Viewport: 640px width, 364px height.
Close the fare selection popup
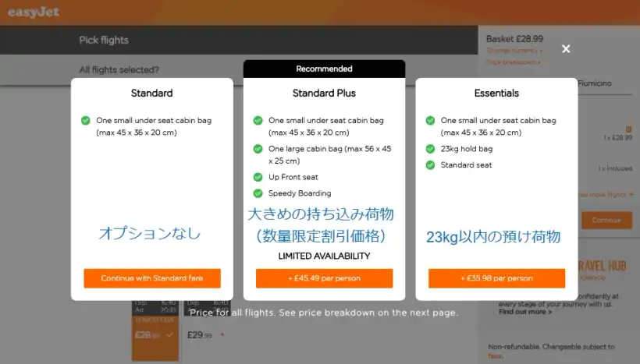click(566, 49)
